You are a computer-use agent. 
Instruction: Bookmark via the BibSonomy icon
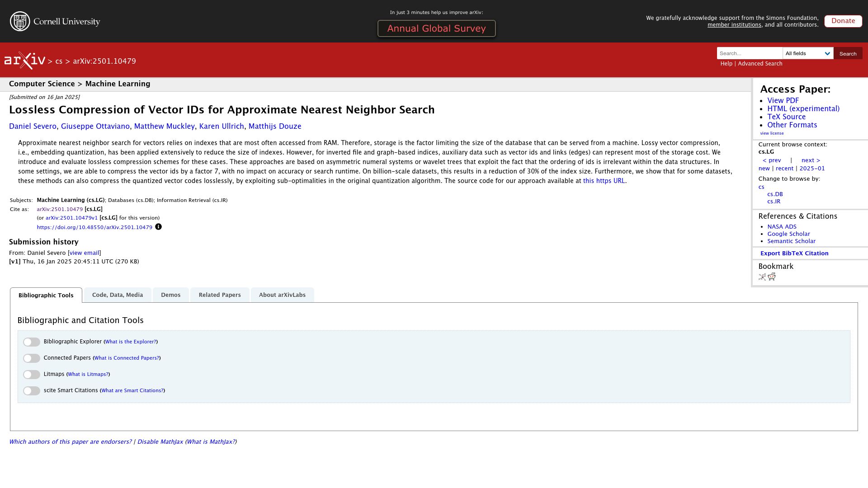pos(762,277)
